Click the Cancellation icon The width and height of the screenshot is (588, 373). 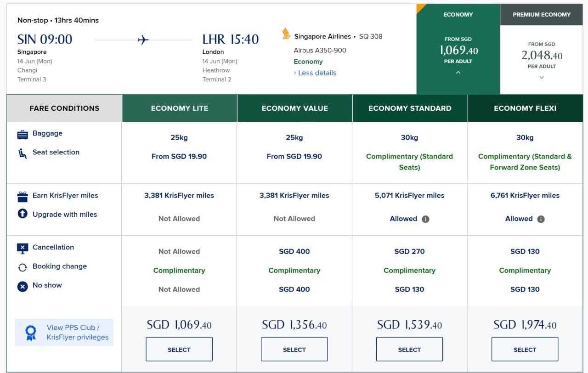pyautogui.click(x=23, y=248)
